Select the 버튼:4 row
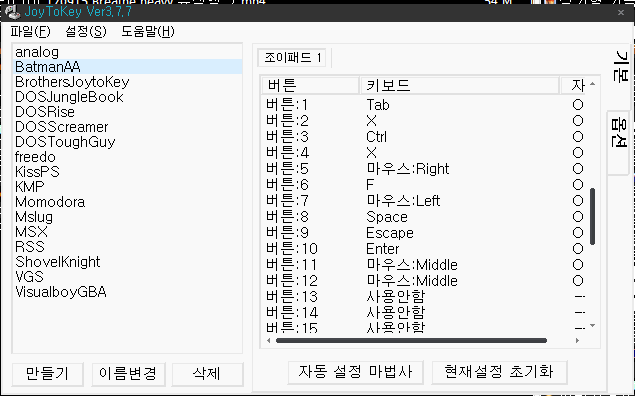Screen dimensions: 635x396 [424, 153]
